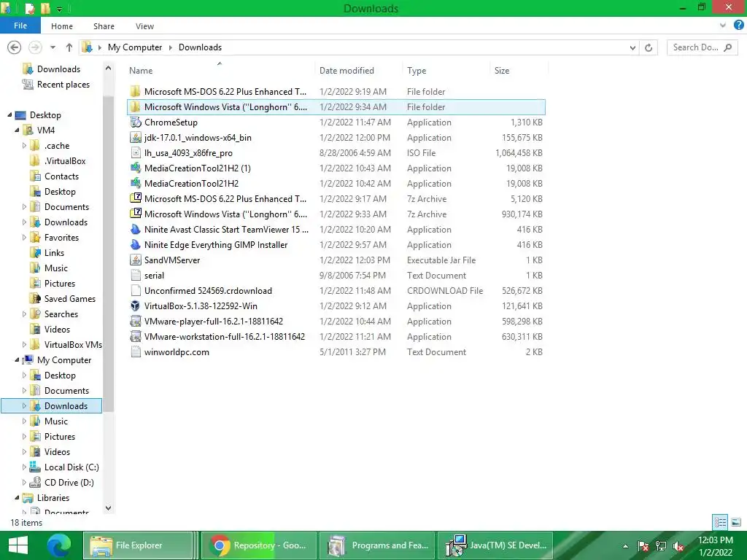Go up one folder level with Up arrow
The height and width of the screenshot is (560, 747).
tap(69, 47)
